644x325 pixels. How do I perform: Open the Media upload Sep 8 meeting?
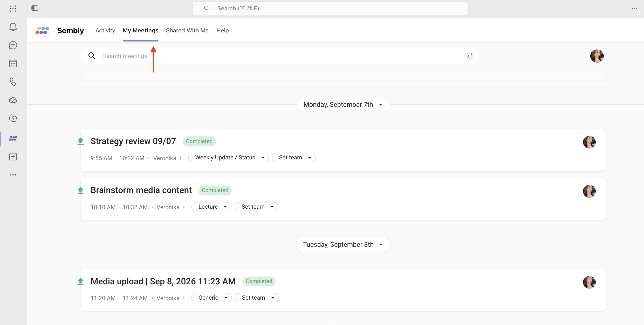tap(163, 281)
